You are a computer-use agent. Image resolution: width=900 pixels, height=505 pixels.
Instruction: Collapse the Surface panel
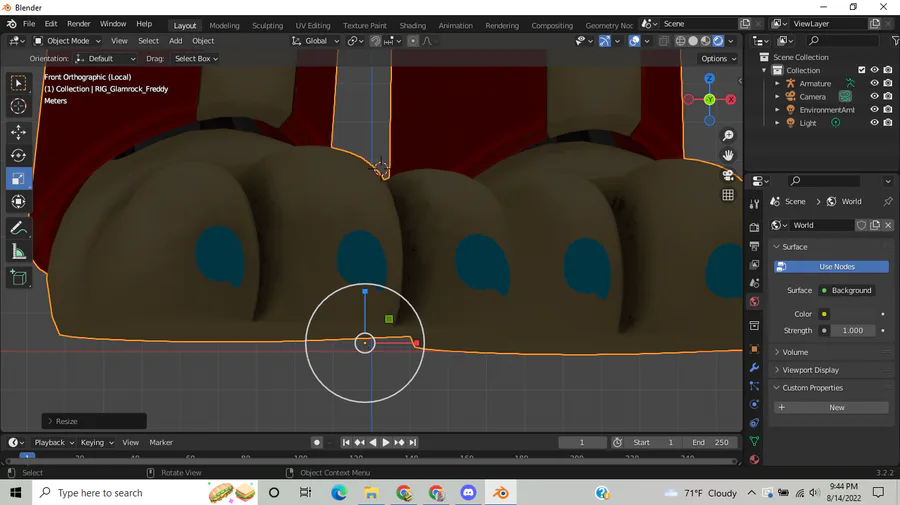tap(831, 247)
